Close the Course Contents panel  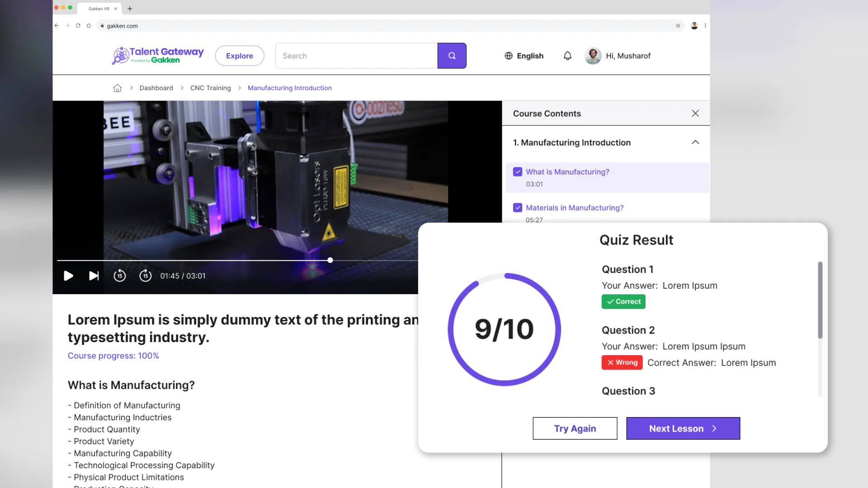click(x=695, y=113)
